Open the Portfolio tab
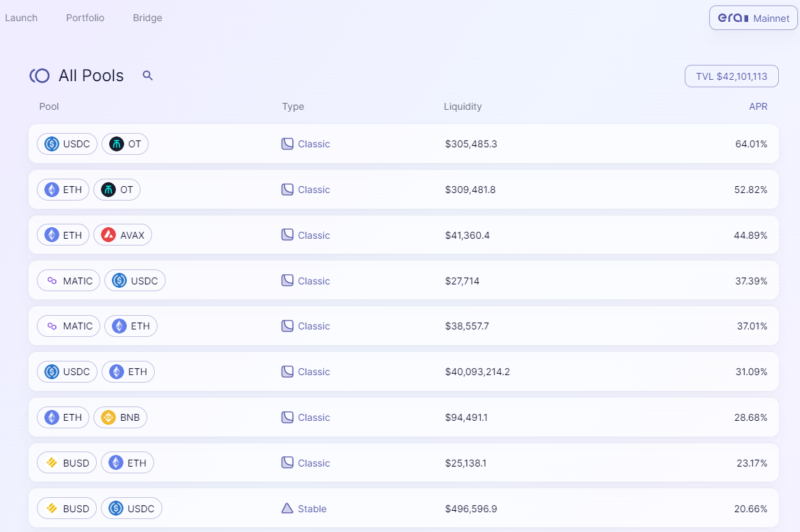The image size is (800, 532). (85, 18)
